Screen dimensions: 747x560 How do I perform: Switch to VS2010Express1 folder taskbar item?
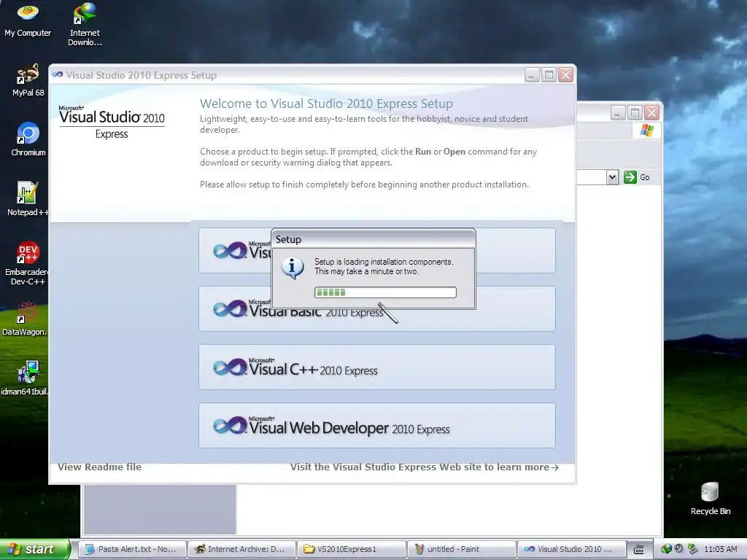point(351,549)
